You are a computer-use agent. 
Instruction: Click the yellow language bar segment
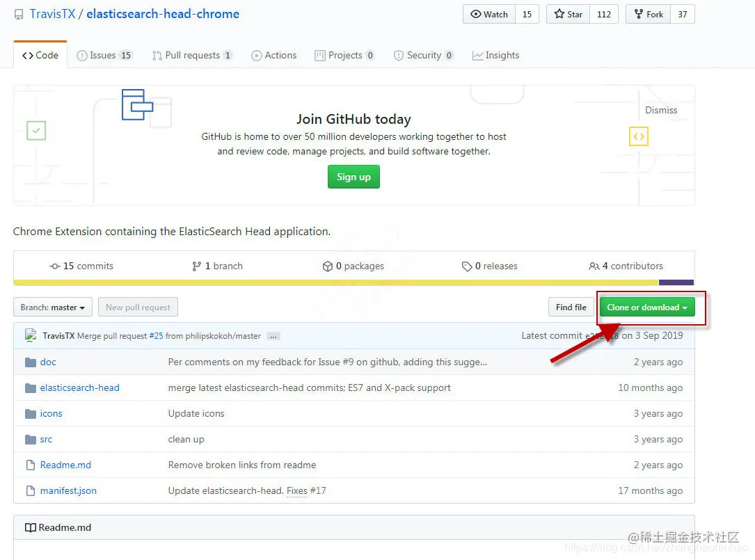pos(336,282)
